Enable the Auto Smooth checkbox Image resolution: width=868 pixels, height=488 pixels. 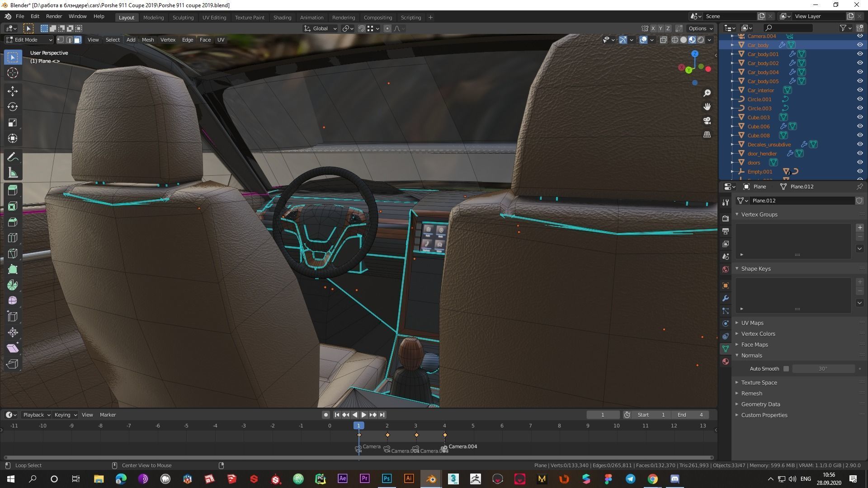786,369
